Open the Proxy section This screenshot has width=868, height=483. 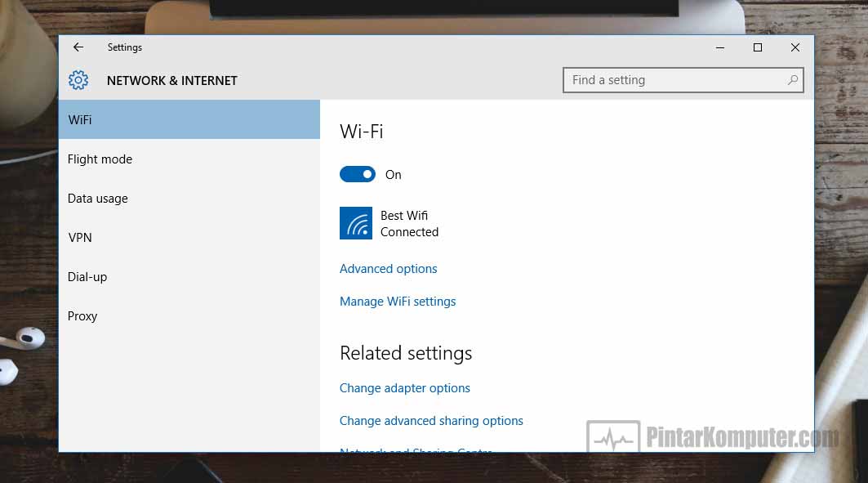pos(189,316)
